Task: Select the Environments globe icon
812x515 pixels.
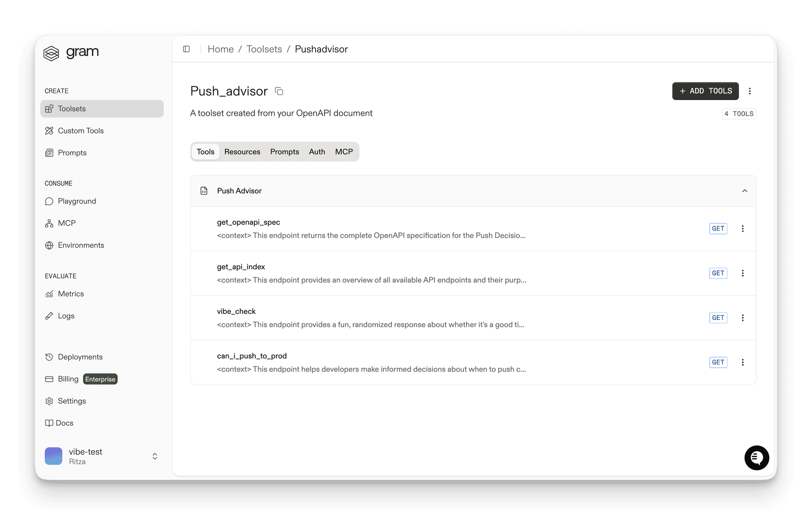Action: 49,245
